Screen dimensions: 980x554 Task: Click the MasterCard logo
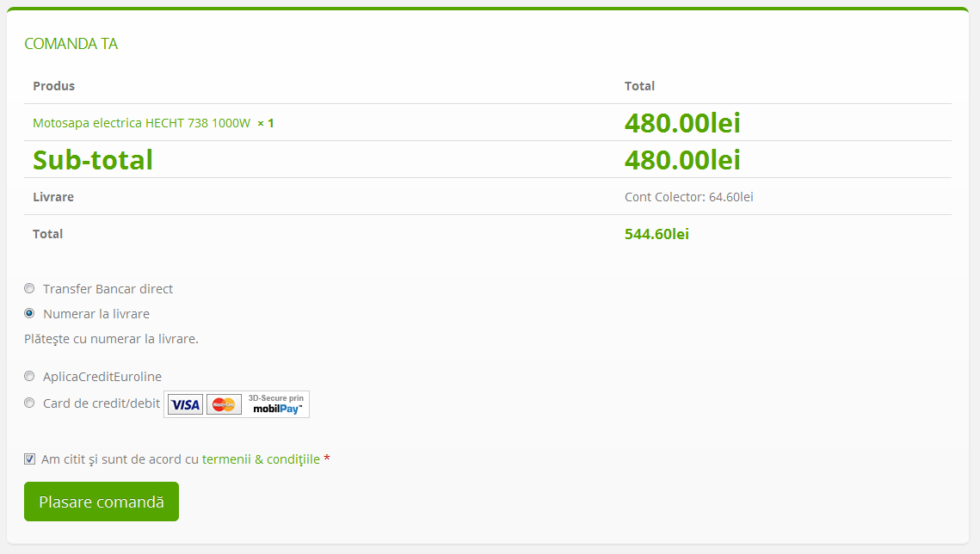pos(224,404)
